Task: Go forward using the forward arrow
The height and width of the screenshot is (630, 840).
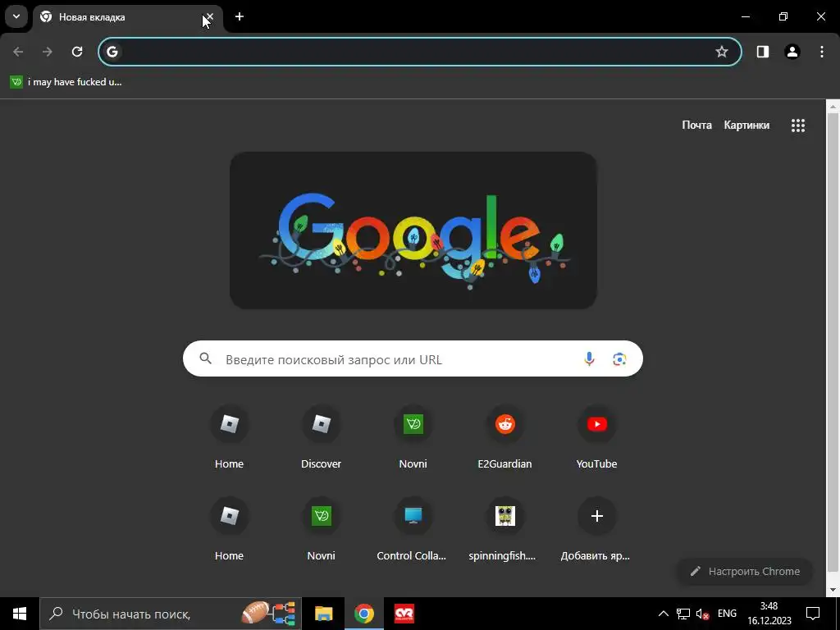Action: (48, 52)
